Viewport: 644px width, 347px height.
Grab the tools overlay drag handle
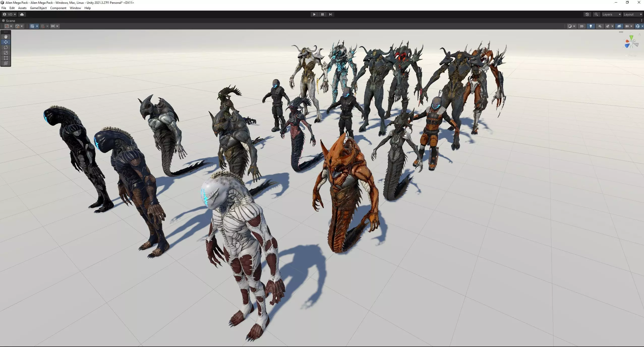point(6,32)
